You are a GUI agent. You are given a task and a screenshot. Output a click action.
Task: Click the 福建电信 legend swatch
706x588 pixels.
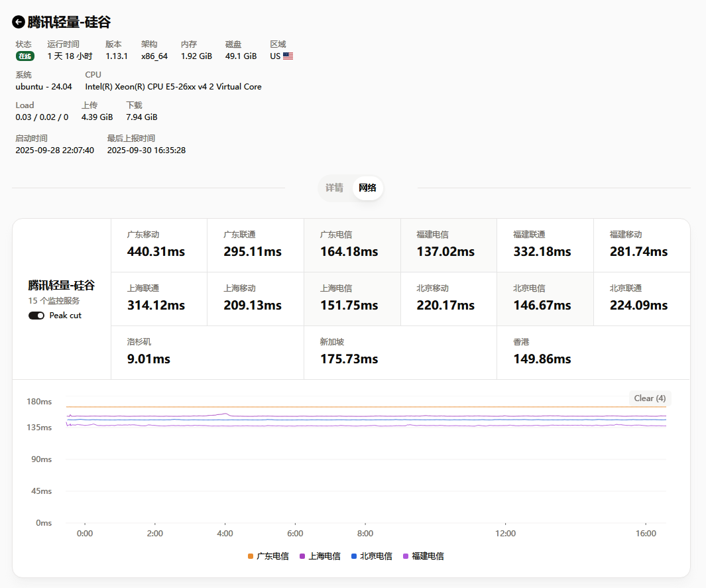tap(406, 556)
